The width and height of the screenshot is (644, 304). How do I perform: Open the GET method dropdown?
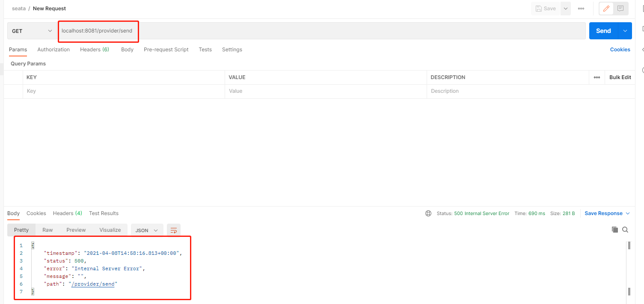point(32,31)
